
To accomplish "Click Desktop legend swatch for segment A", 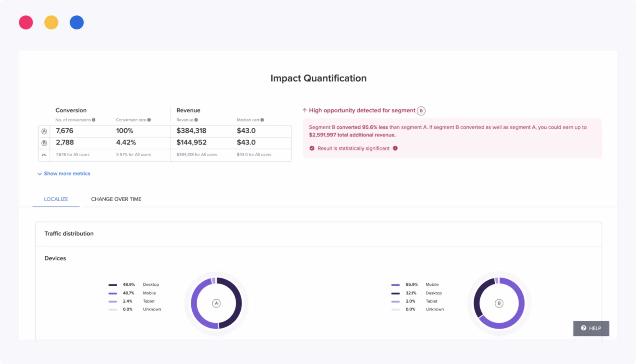I will 113,285.
